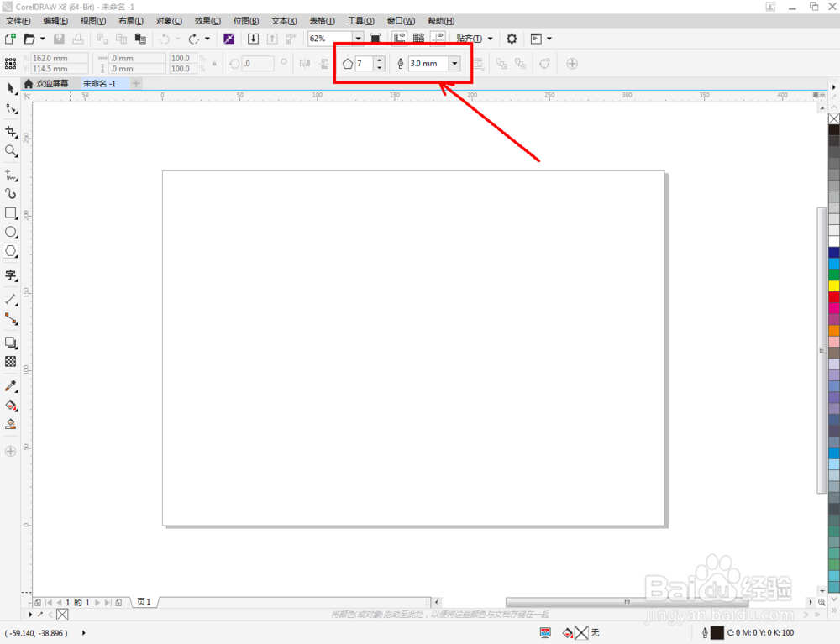
Task: Click the Redo arrow
Action: pos(194,39)
